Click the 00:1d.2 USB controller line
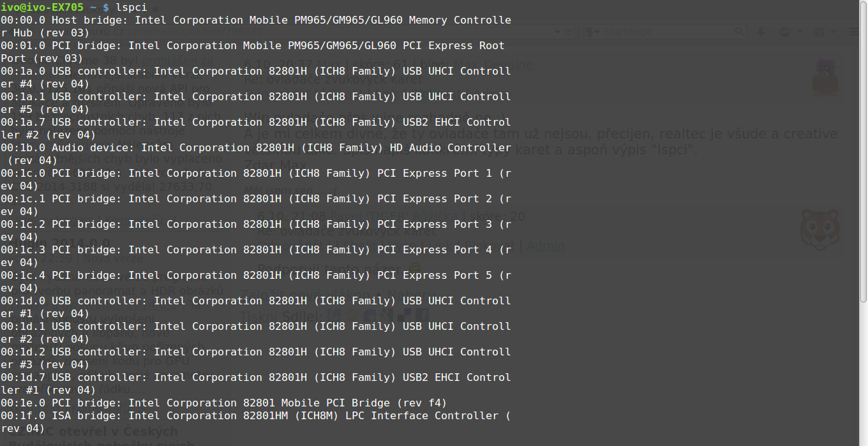Screen dimensions: 868x446 [x=256, y=358]
